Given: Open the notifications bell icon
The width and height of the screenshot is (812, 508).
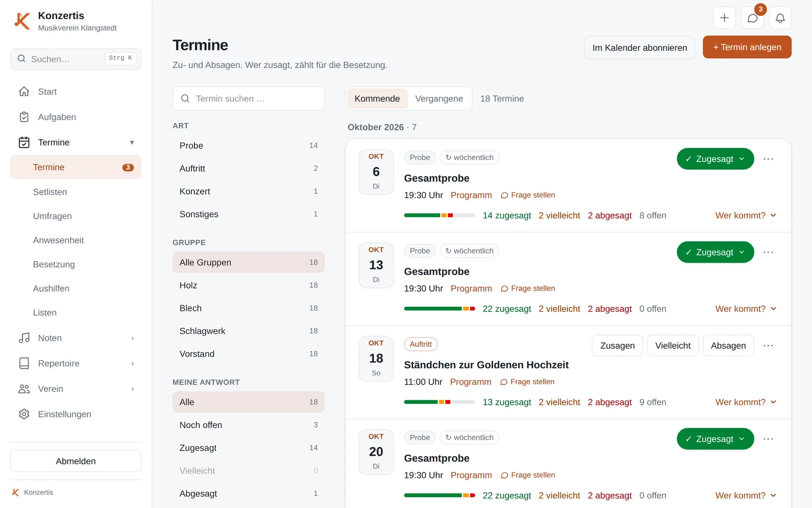Looking at the screenshot, I should point(780,18).
